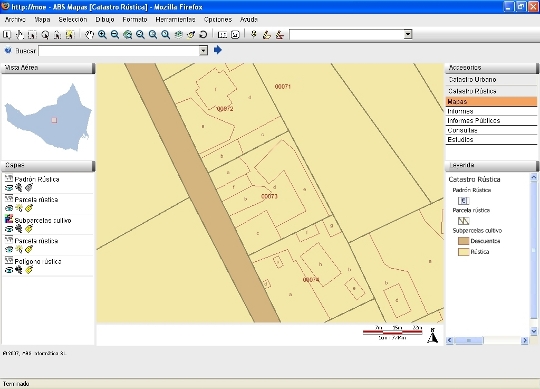The height and width of the screenshot is (389, 540).
Task: Open the Selección menu
Action: coord(73,20)
